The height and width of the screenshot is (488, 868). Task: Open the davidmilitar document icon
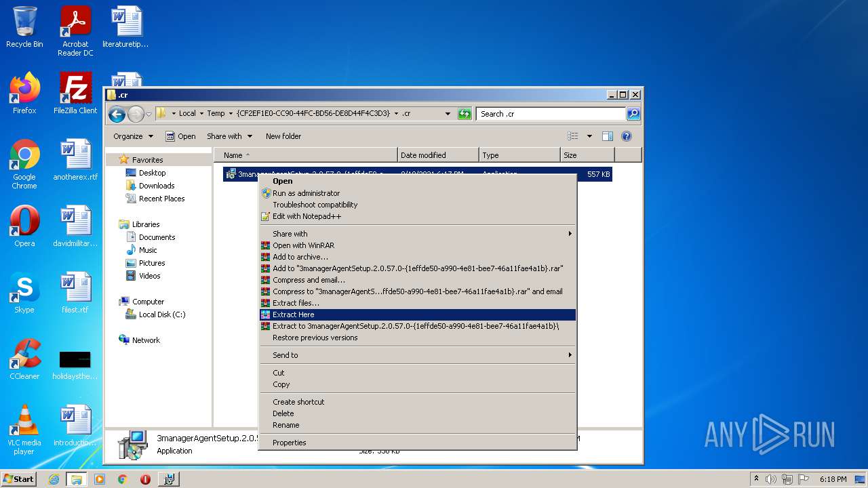[75, 226]
